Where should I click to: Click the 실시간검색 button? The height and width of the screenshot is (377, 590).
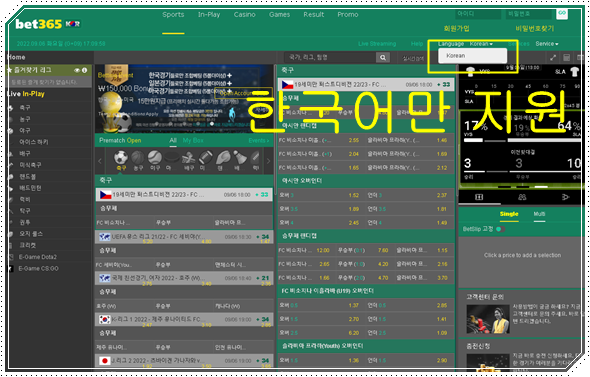pyautogui.click(x=413, y=58)
